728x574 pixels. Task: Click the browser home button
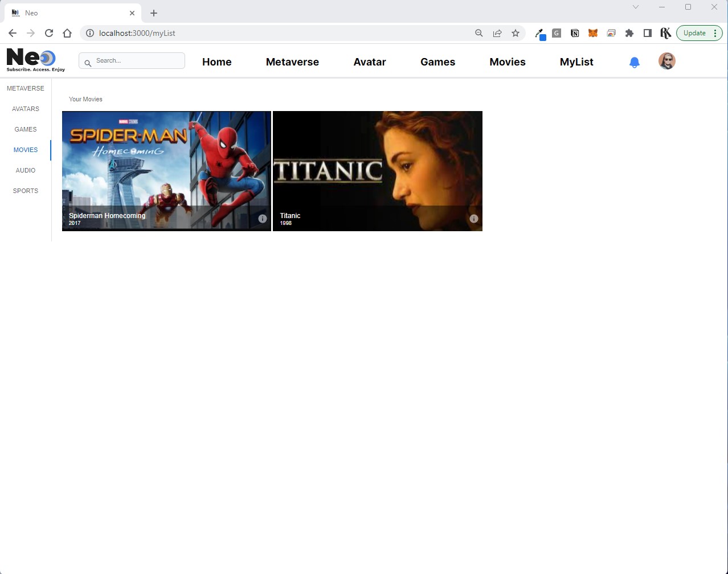click(67, 33)
